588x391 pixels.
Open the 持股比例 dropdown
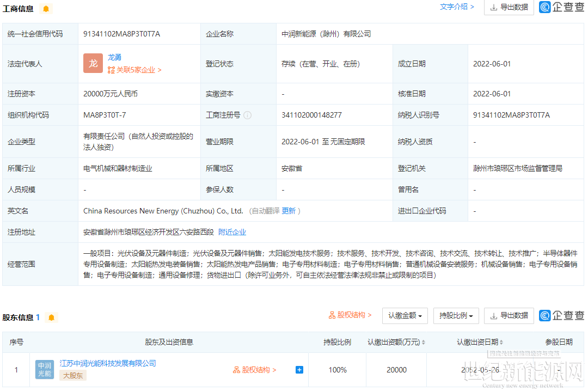click(x=456, y=316)
